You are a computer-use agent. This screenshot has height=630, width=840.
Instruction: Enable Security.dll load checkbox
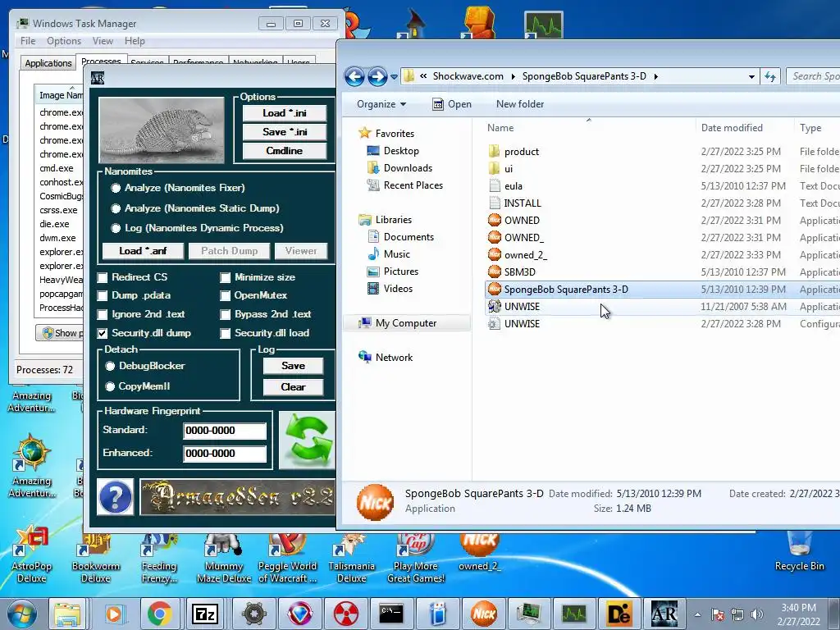(x=226, y=333)
